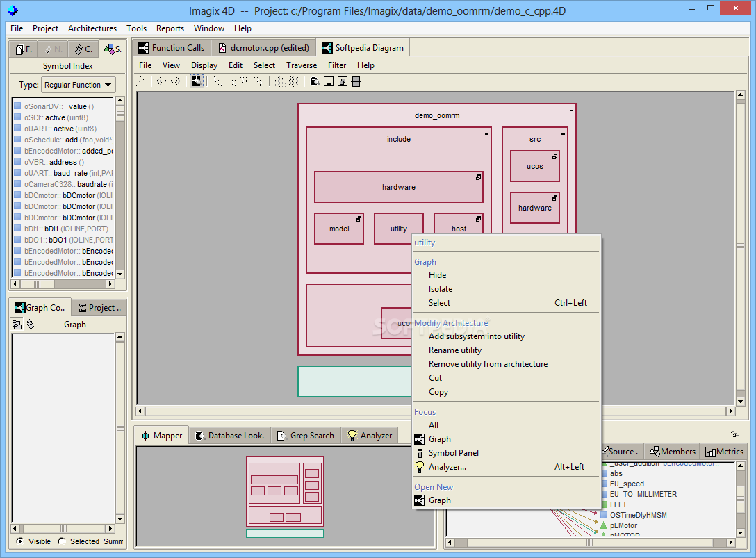This screenshot has width=756, height=558.
Task: Click the diagram's horizontal scrollbar left arrow
Action: pos(140,411)
